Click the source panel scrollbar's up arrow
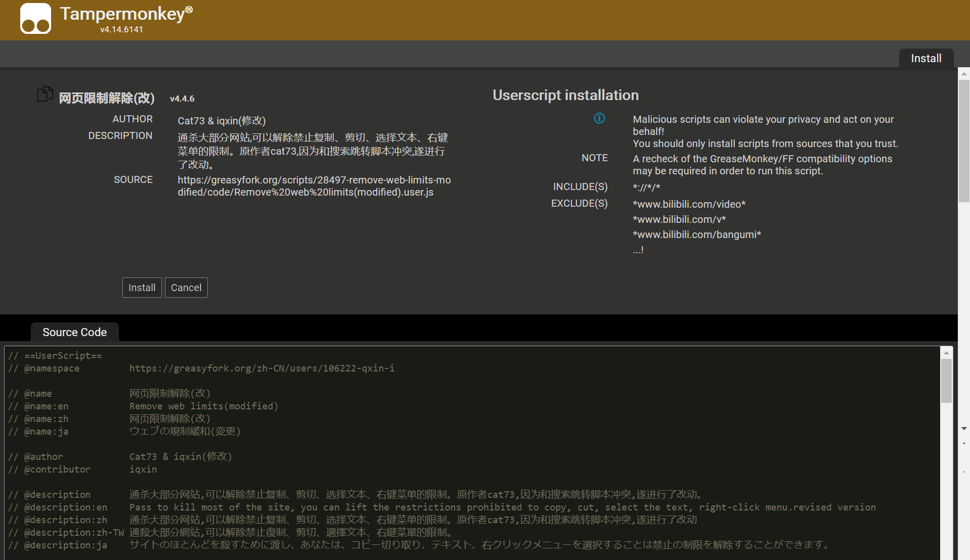This screenshot has height=560, width=970. click(946, 352)
